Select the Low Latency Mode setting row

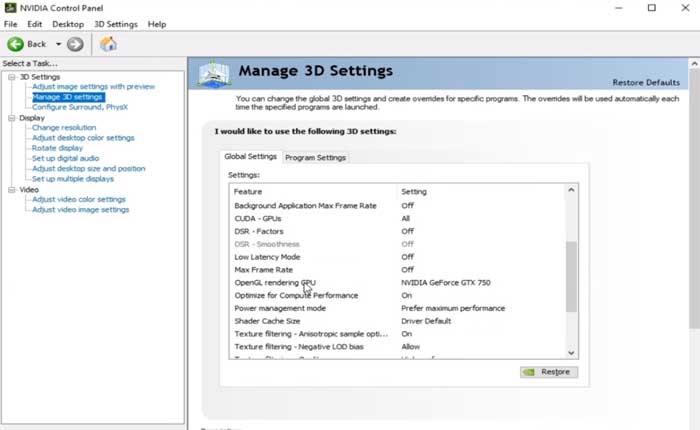(266, 257)
